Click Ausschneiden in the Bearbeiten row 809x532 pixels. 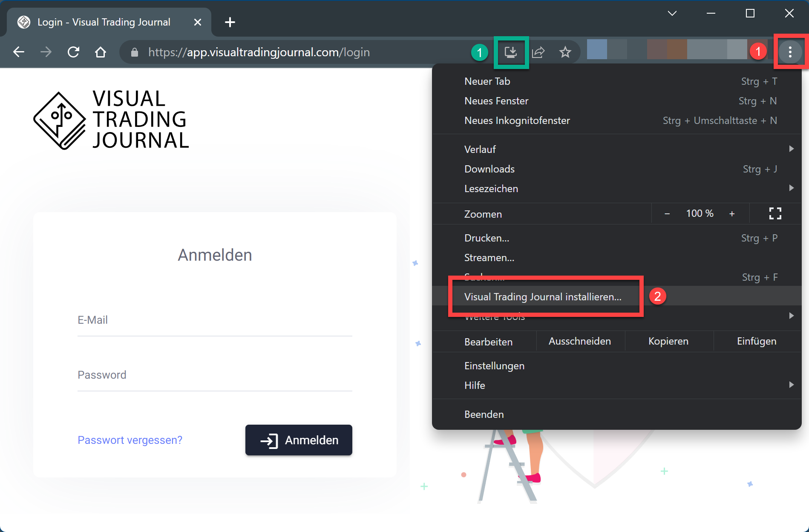(580, 341)
